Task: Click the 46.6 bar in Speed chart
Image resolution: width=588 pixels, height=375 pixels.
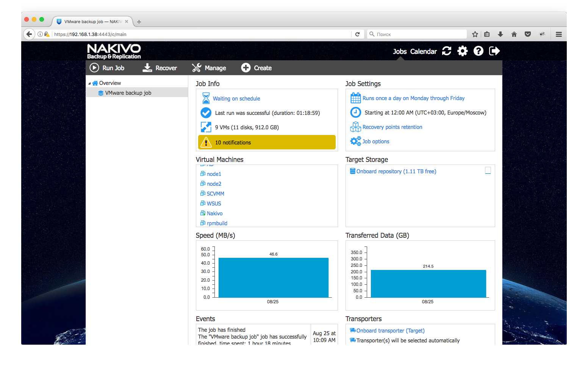Action: tap(274, 278)
